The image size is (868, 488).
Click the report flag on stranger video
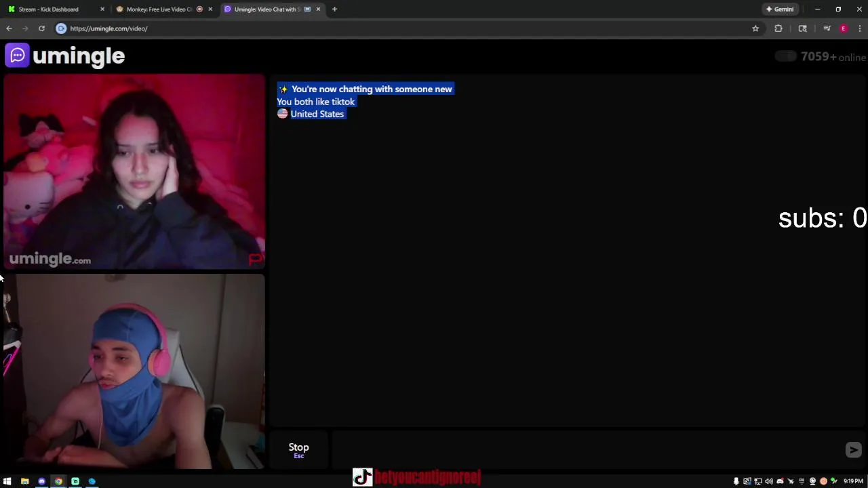pyautogui.click(x=256, y=258)
